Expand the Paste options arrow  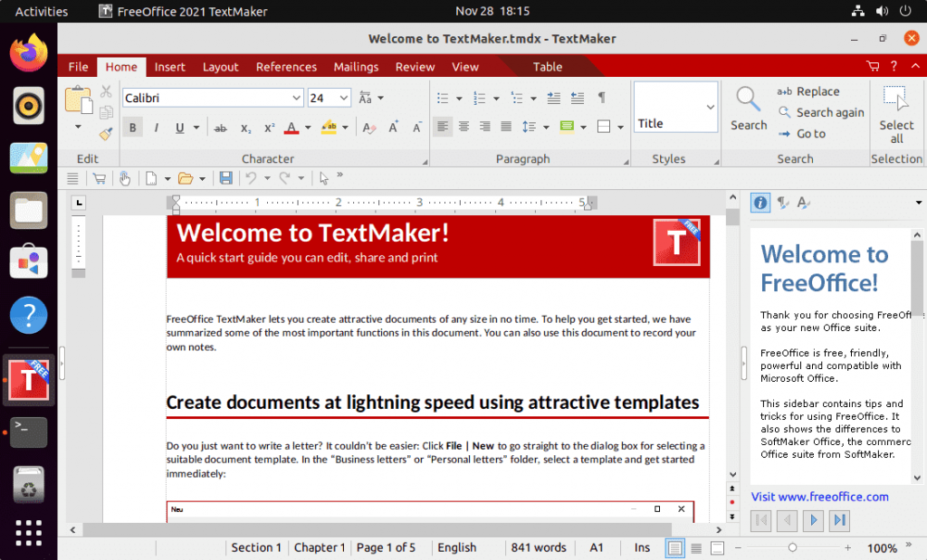pyautogui.click(x=78, y=127)
